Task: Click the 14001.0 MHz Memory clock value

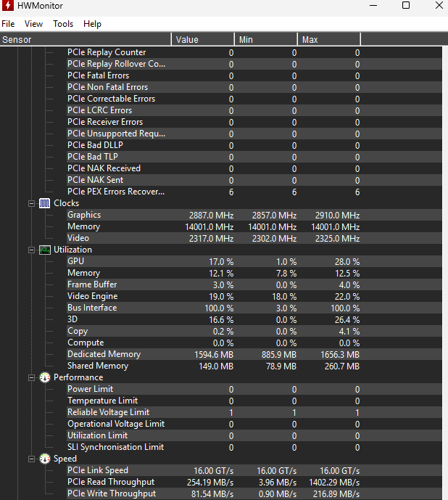Action: click(x=210, y=227)
